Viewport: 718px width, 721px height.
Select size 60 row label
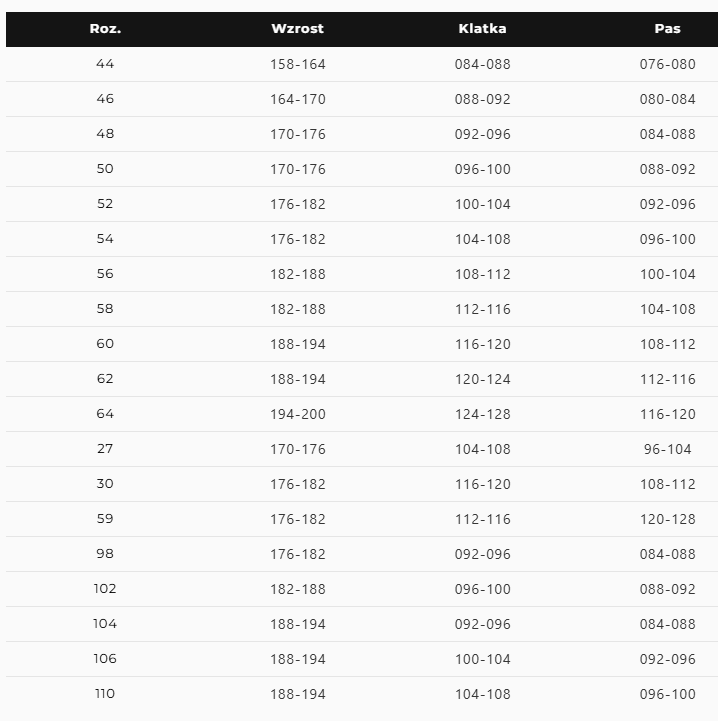[105, 343]
